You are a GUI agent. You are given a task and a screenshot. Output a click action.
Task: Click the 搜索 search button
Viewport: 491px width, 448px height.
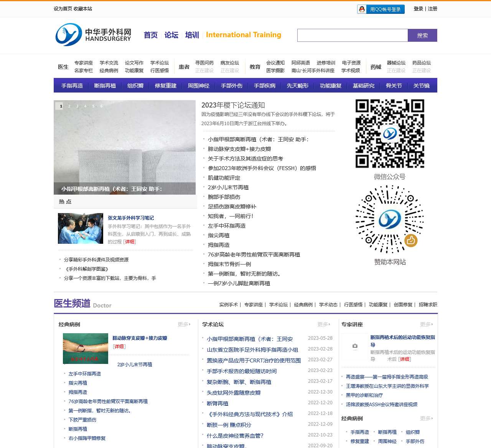[x=422, y=35]
